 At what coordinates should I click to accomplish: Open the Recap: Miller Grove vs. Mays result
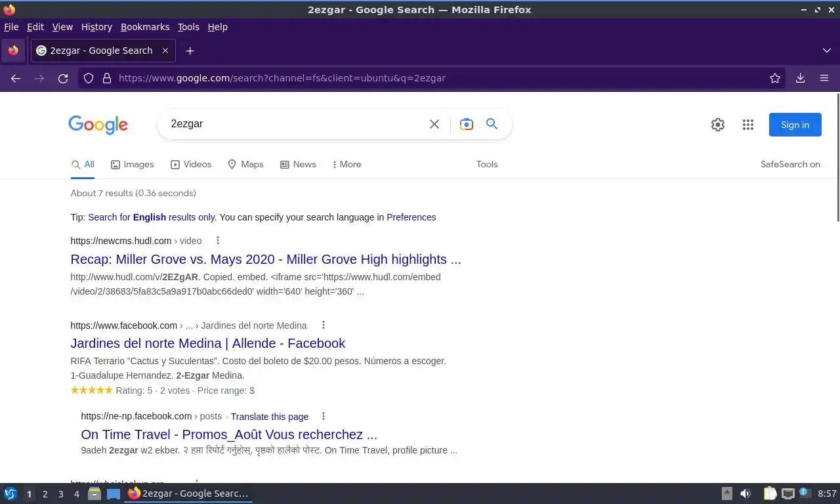click(x=266, y=259)
